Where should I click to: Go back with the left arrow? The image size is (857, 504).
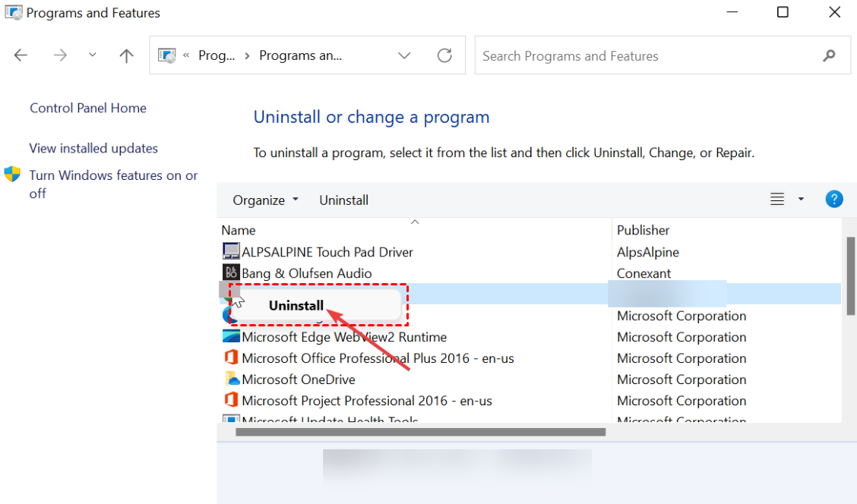tap(21, 55)
